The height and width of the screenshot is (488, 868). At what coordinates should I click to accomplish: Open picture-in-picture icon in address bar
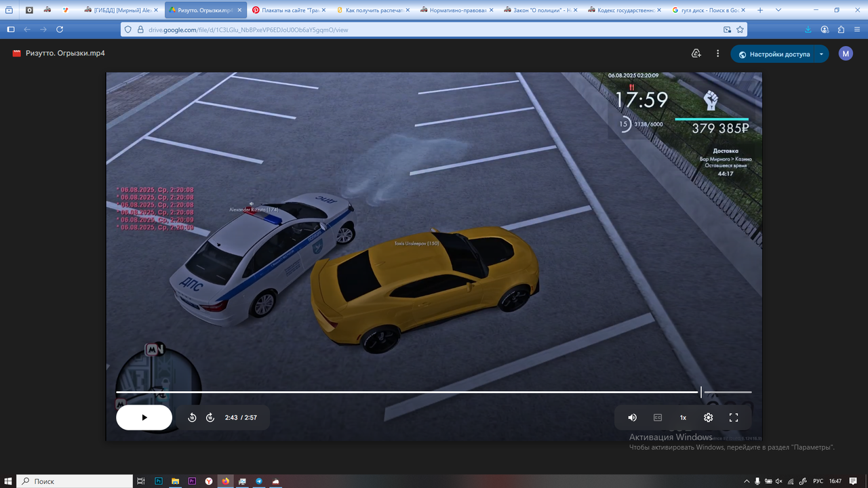727,30
